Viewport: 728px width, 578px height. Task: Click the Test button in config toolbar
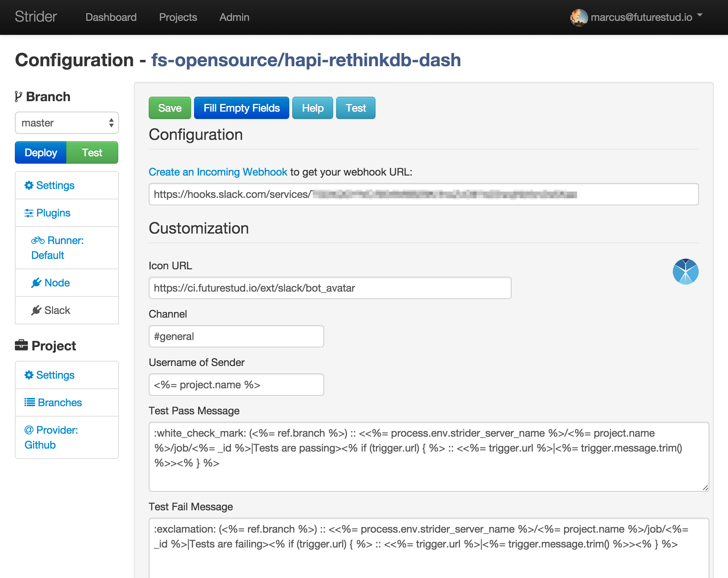pyautogui.click(x=356, y=108)
